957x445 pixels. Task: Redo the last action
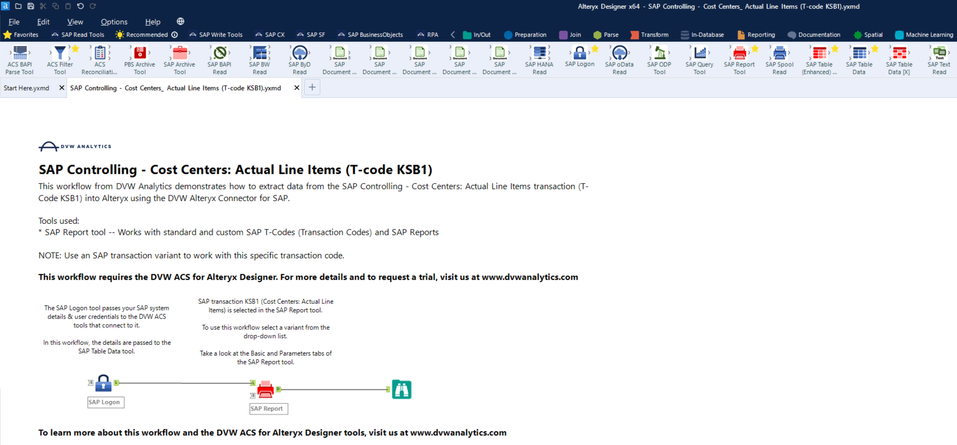click(92, 6)
